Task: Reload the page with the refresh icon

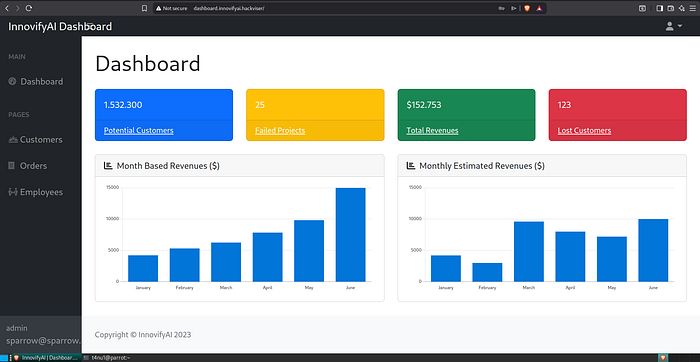Action: pyautogui.click(x=29, y=8)
